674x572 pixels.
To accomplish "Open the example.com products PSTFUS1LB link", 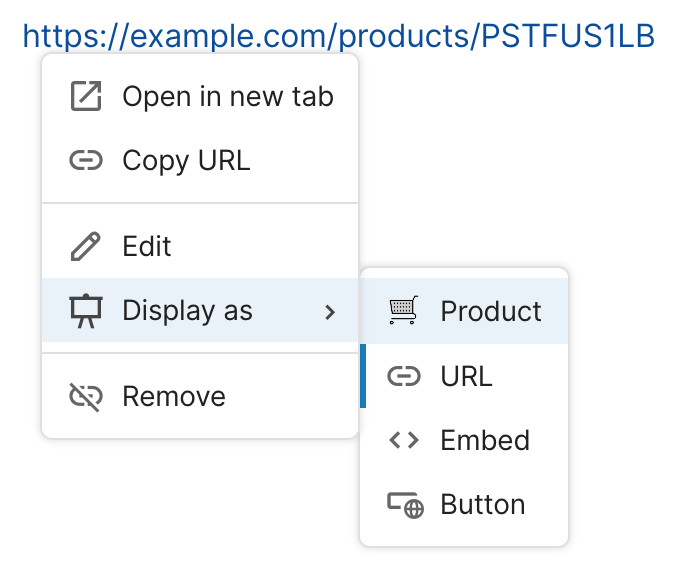I will point(338,36).
